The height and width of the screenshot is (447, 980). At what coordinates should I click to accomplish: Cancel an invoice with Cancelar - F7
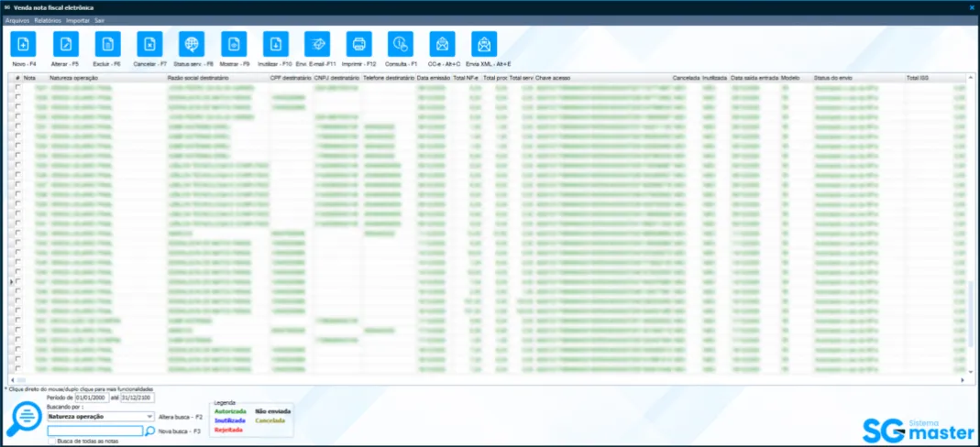click(149, 44)
